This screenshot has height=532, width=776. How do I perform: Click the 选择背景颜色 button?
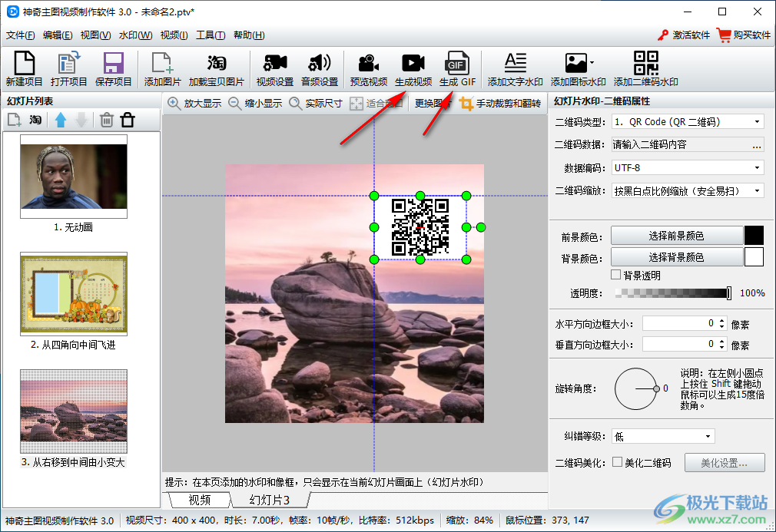tap(677, 257)
